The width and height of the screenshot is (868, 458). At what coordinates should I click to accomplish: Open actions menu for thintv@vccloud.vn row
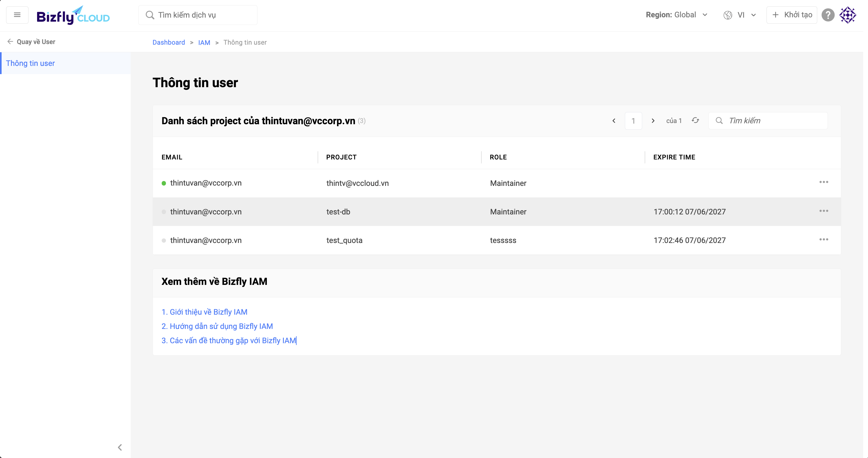(x=824, y=182)
